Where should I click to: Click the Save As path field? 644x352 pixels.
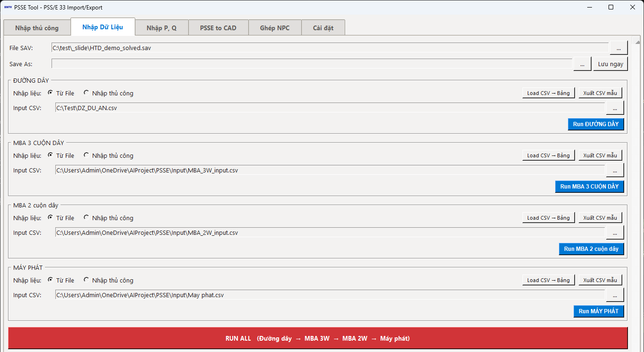tap(312, 64)
